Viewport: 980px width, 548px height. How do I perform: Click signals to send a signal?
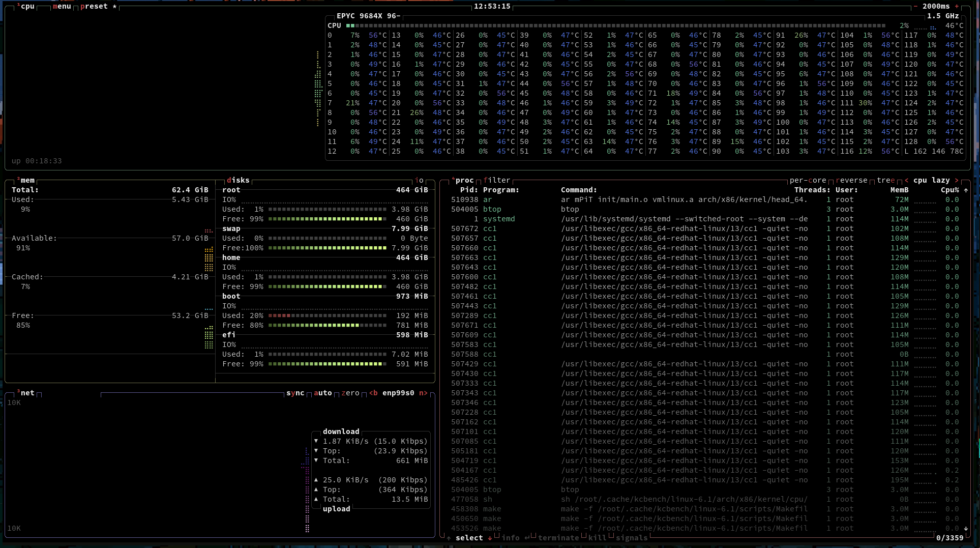pos(631,538)
